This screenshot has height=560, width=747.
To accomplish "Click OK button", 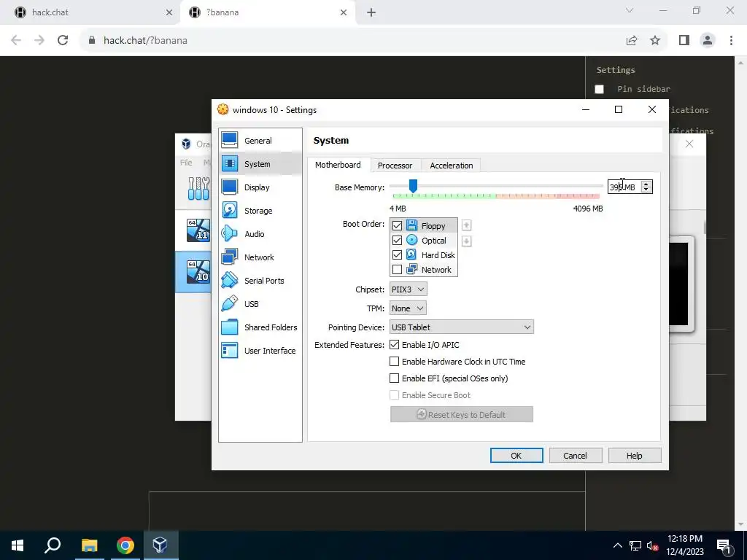I will click(x=516, y=455).
